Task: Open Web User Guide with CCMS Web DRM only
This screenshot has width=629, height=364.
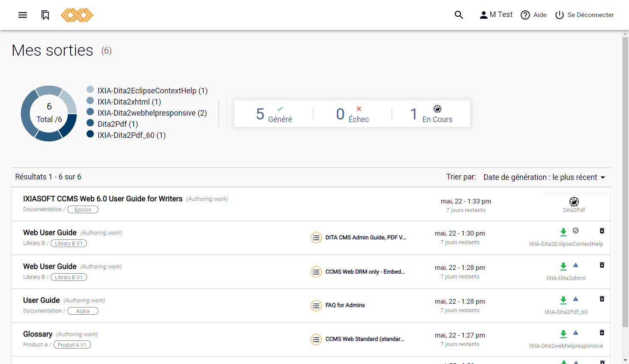Action: (50, 266)
